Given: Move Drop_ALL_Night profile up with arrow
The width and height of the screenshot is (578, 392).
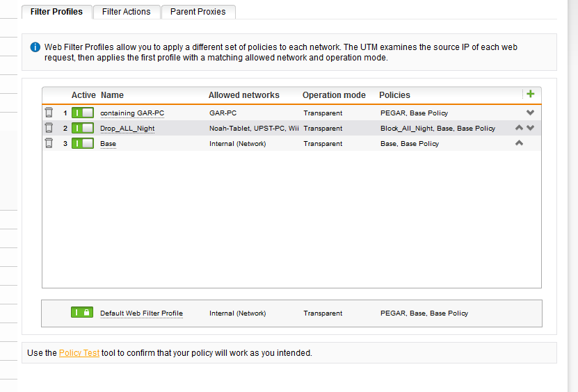Looking at the screenshot, I should pos(519,128).
